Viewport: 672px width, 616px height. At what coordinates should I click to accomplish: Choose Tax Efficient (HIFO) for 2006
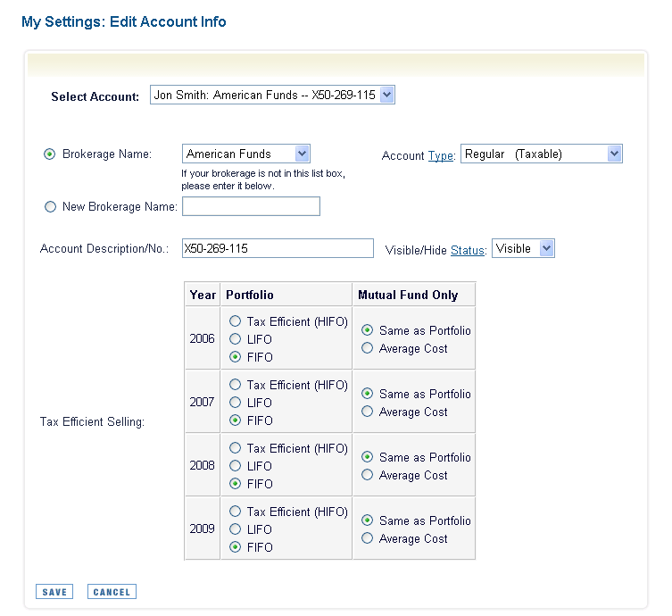(235, 320)
